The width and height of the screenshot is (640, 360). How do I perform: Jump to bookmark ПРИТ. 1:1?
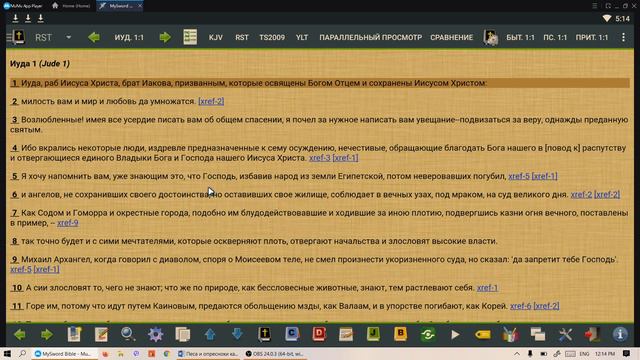pyautogui.click(x=592, y=37)
